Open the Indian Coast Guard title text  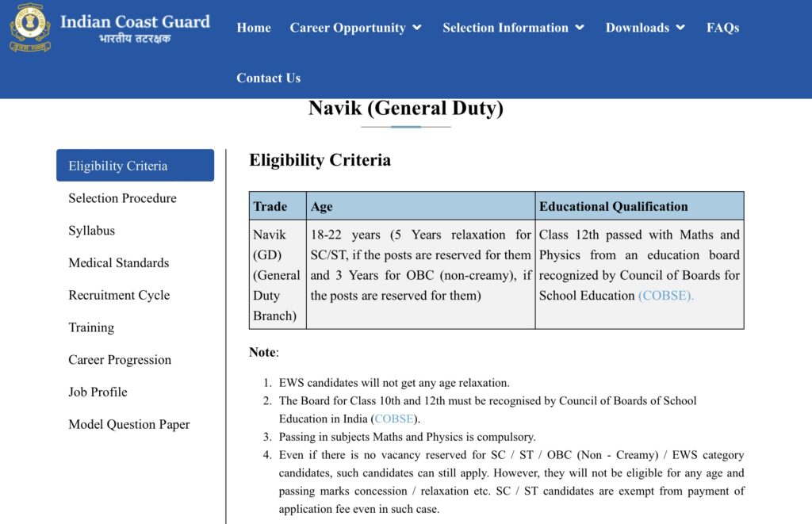click(135, 21)
